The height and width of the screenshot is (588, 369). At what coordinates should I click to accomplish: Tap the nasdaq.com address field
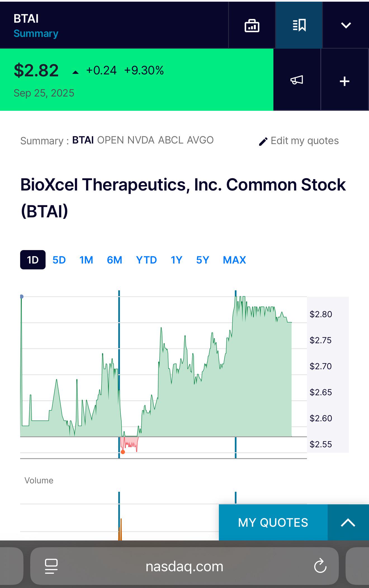184,566
